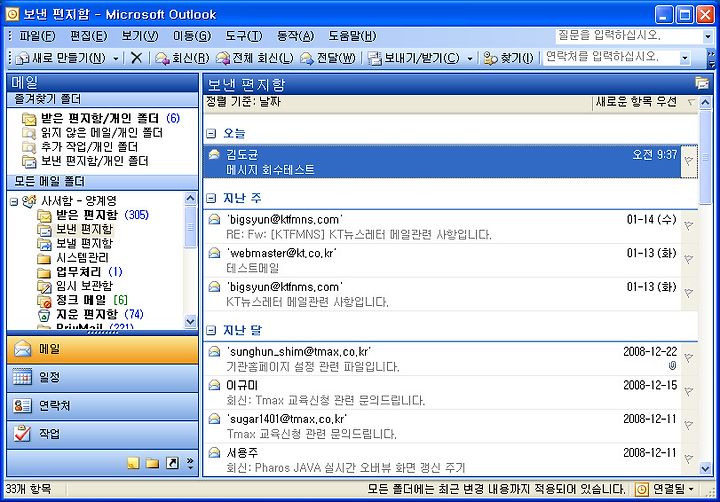Viewport: 720px width, 502px height.
Task: Select the 정크 메일 junk folder
Action: [83, 300]
